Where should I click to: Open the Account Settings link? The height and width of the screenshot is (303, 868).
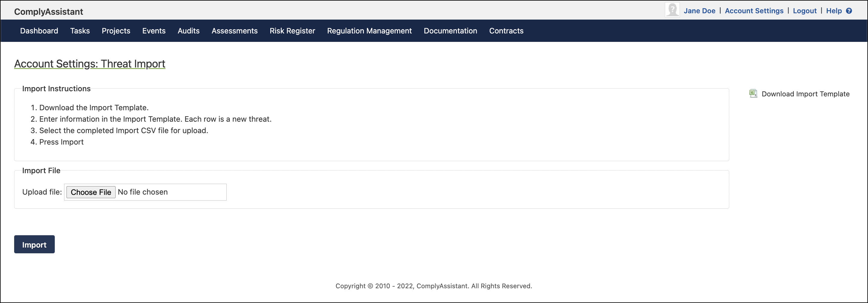pyautogui.click(x=754, y=11)
